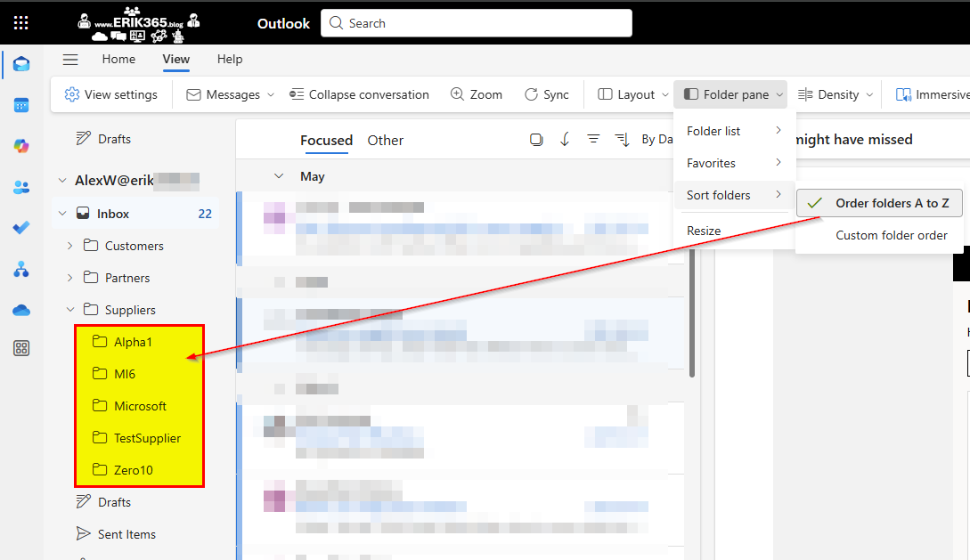The height and width of the screenshot is (560, 970).
Task: Switch to the Other inbox tab
Action: coord(385,141)
